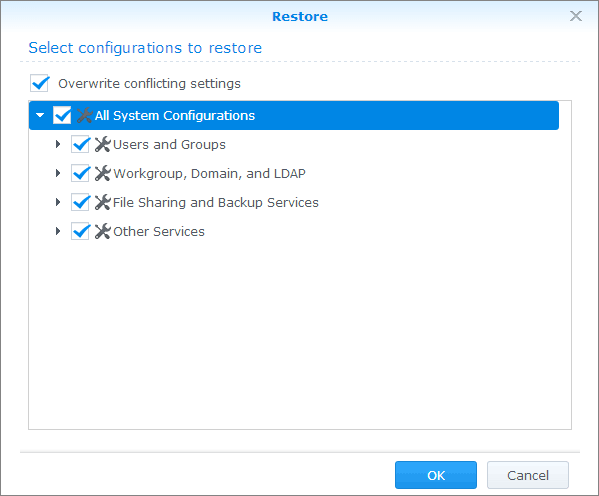Uncheck File Sharing and Backup Services checkbox
The height and width of the screenshot is (496, 599).
click(x=80, y=203)
